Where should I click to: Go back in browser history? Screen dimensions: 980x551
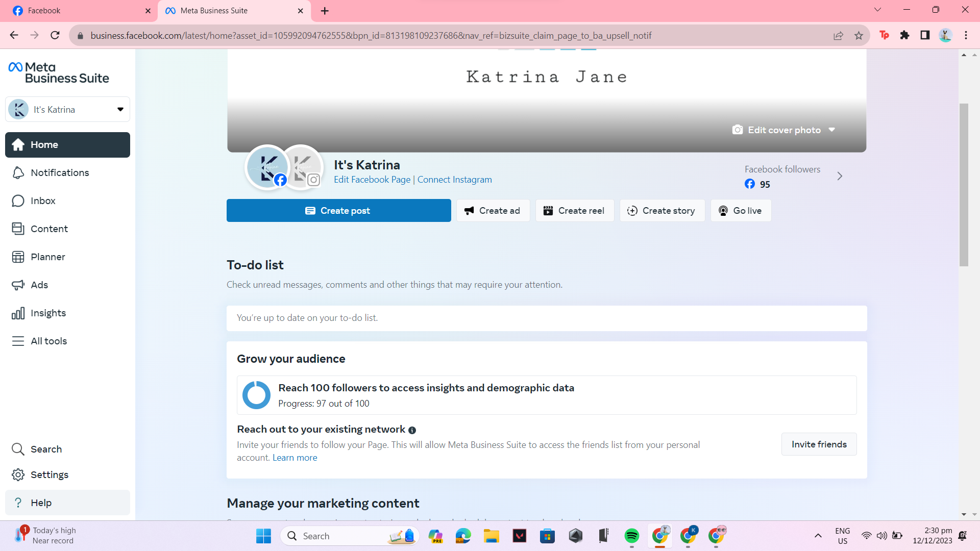tap(14, 36)
